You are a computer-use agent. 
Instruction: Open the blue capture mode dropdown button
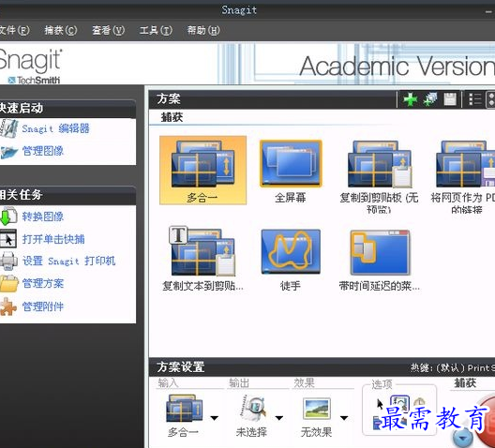(463, 438)
